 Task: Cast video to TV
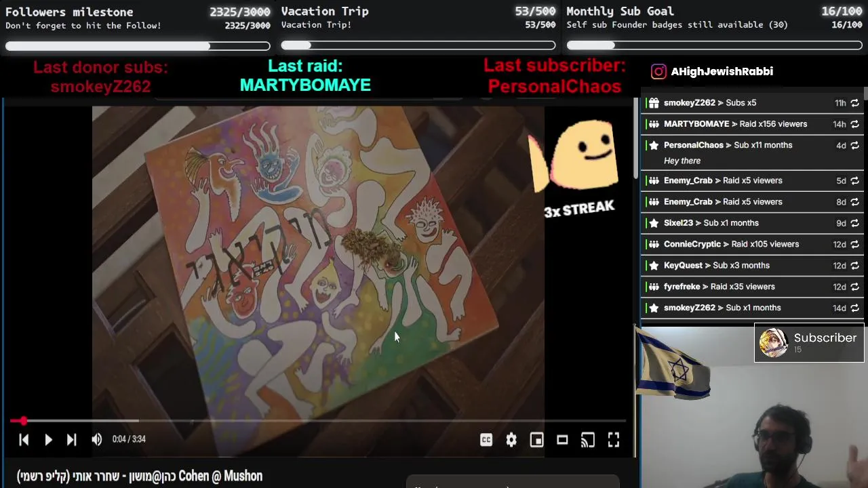(x=588, y=440)
